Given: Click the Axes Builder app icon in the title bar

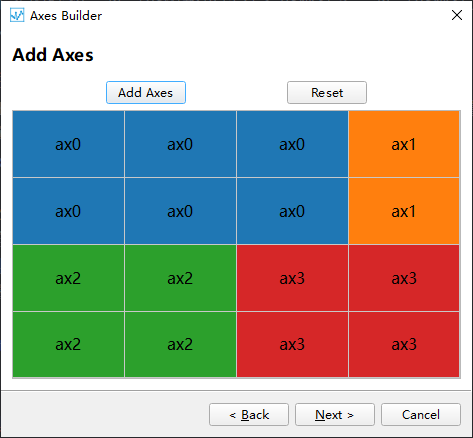Looking at the screenshot, I should [x=17, y=15].
